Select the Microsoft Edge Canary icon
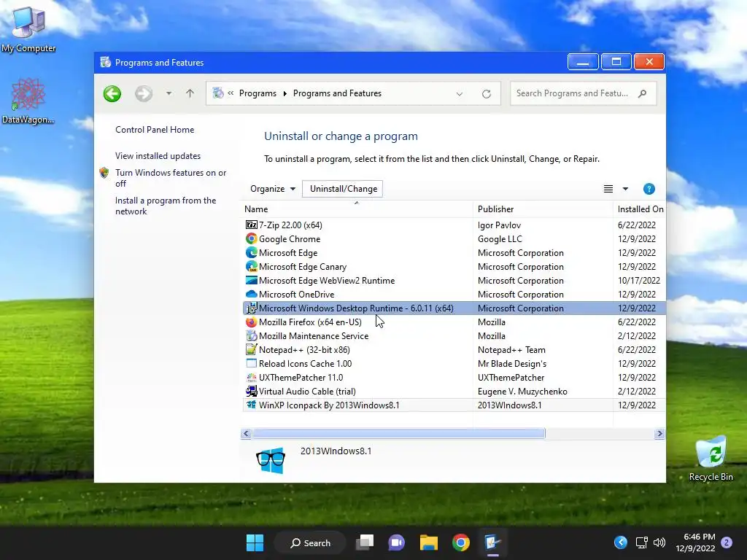The width and height of the screenshot is (747, 560). 251,266
